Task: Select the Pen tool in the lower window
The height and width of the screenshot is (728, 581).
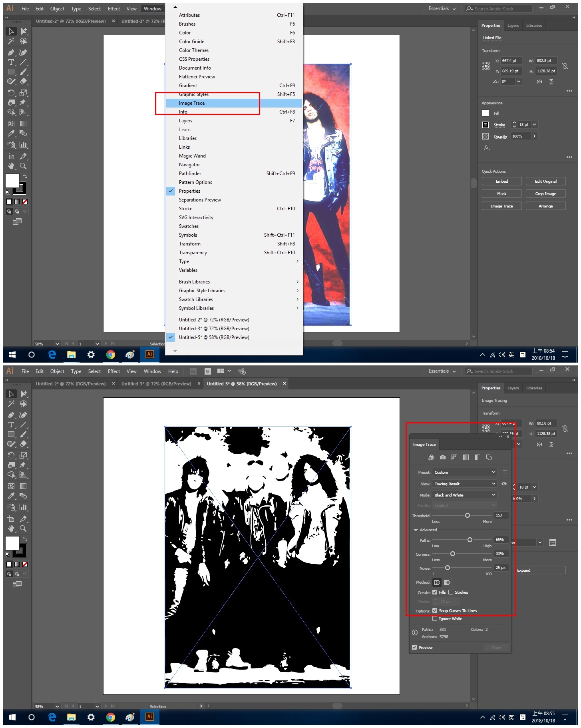Action: click(11, 415)
